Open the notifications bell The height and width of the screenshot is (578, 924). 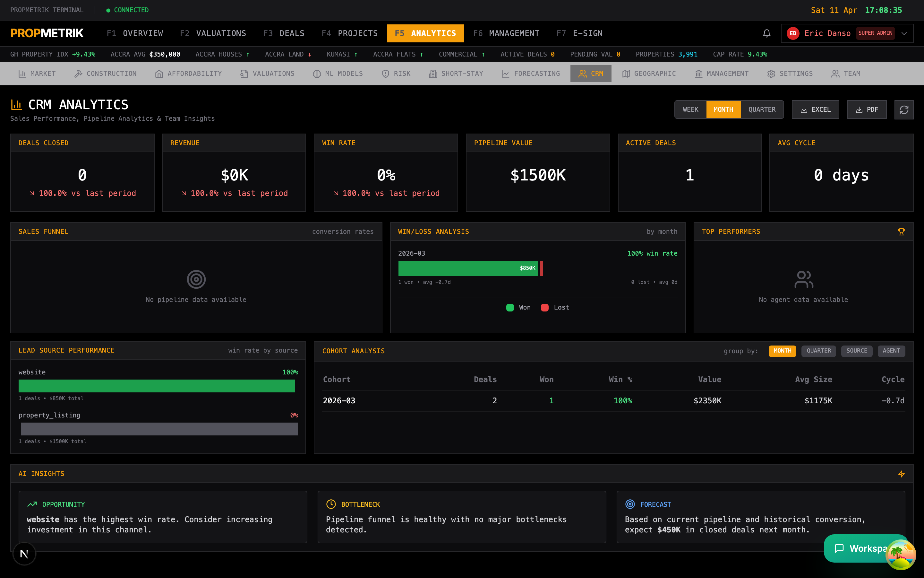(766, 33)
